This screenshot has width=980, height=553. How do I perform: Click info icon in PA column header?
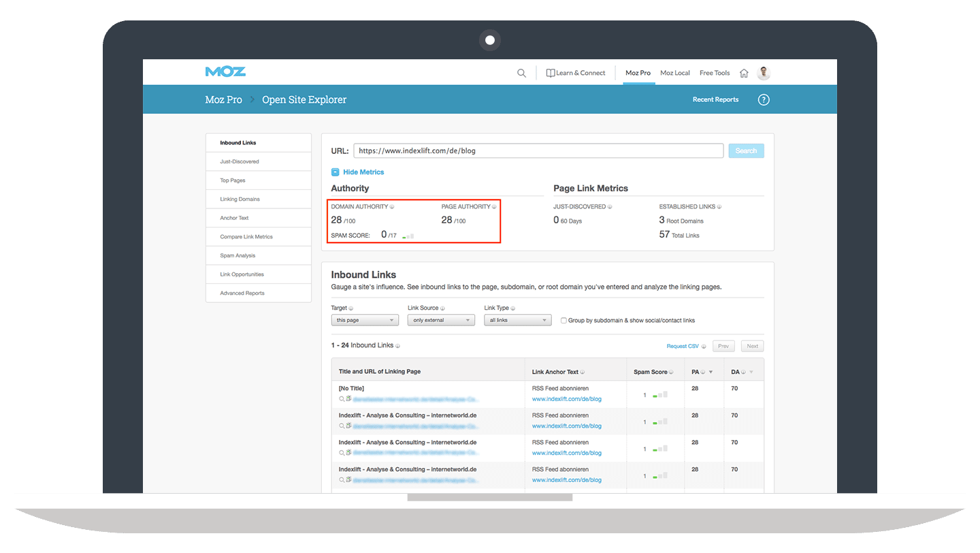coord(703,372)
